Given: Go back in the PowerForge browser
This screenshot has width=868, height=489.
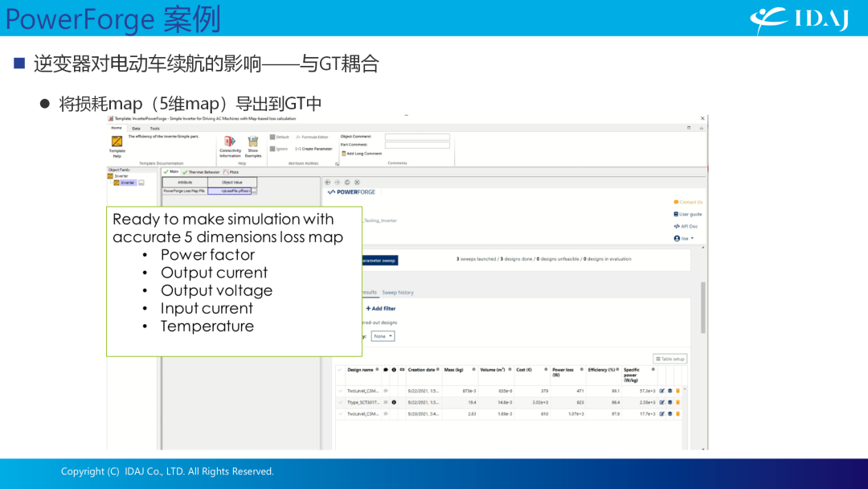Looking at the screenshot, I should (x=328, y=183).
